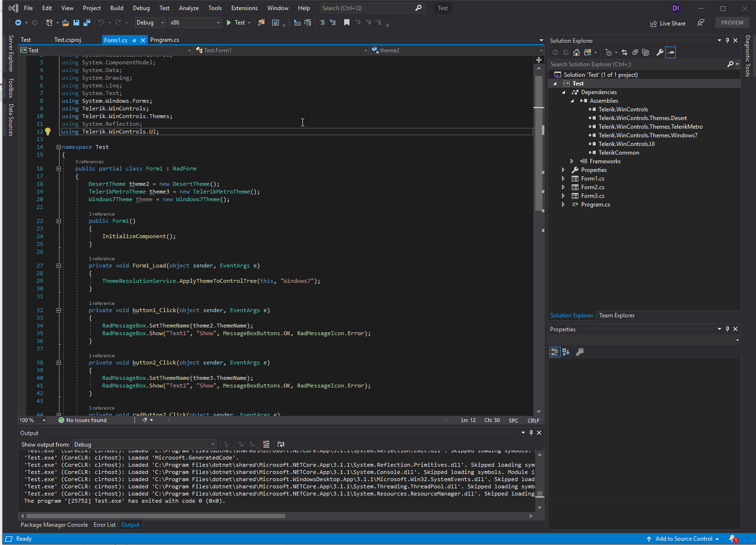Toggle bookmark with the toolbar bookmark icon

click(x=347, y=23)
